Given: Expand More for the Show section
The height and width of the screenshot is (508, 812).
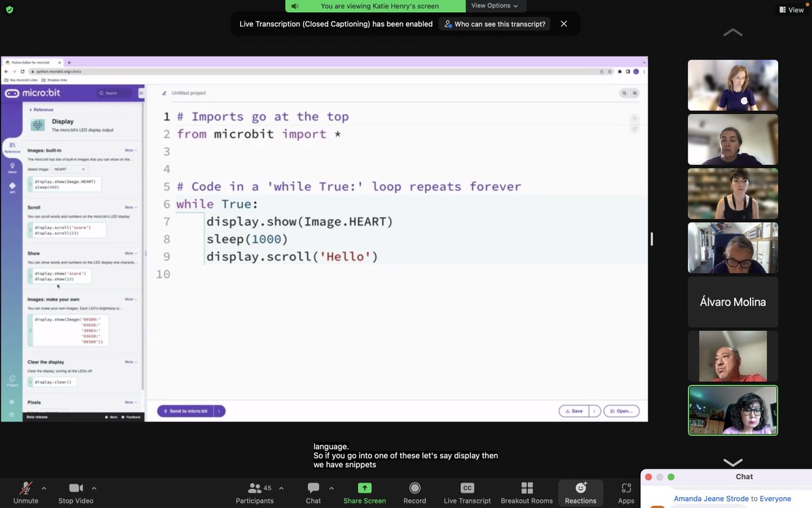Looking at the screenshot, I should point(131,253).
